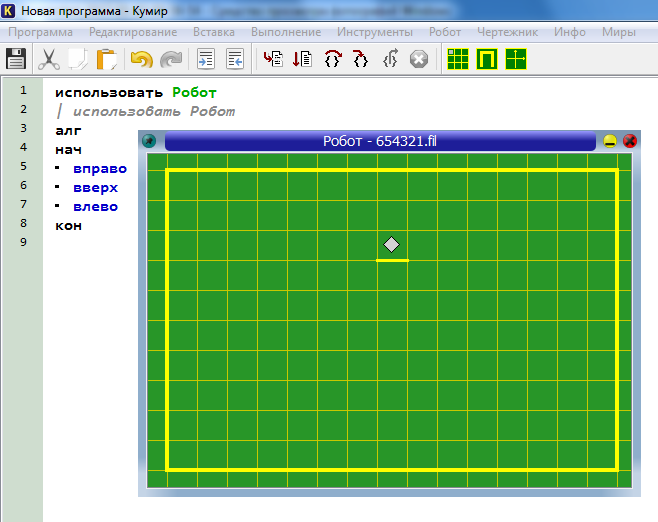Click the Paste clipboard icon

click(107, 59)
